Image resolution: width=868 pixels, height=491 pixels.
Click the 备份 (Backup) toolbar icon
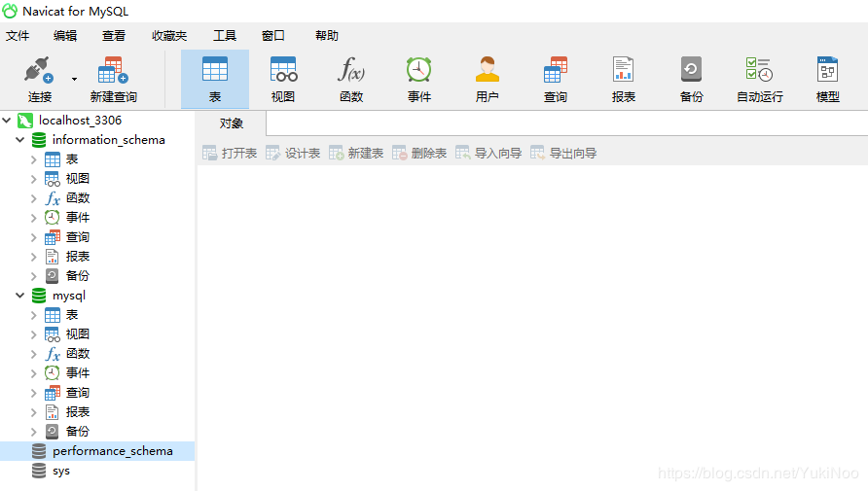pyautogui.click(x=692, y=78)
